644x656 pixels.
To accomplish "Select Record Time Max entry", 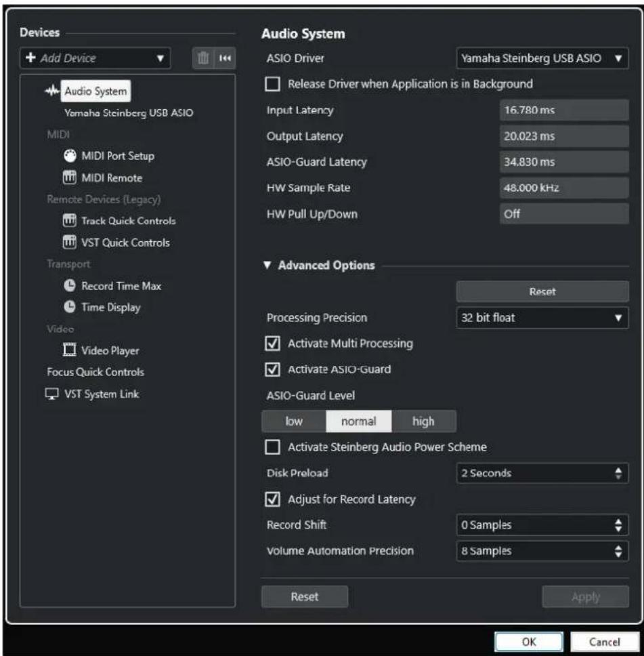I will tap(121, 286).
